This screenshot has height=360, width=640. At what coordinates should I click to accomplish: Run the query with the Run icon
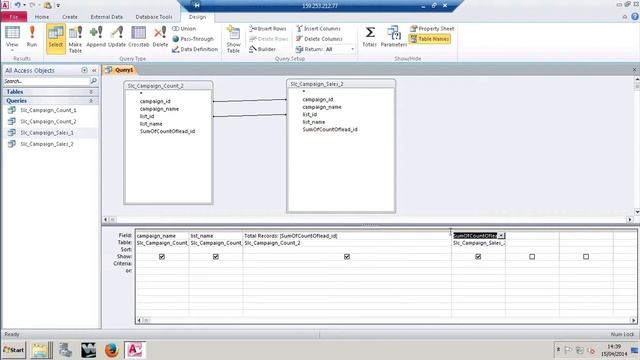[x=32, y=36]
